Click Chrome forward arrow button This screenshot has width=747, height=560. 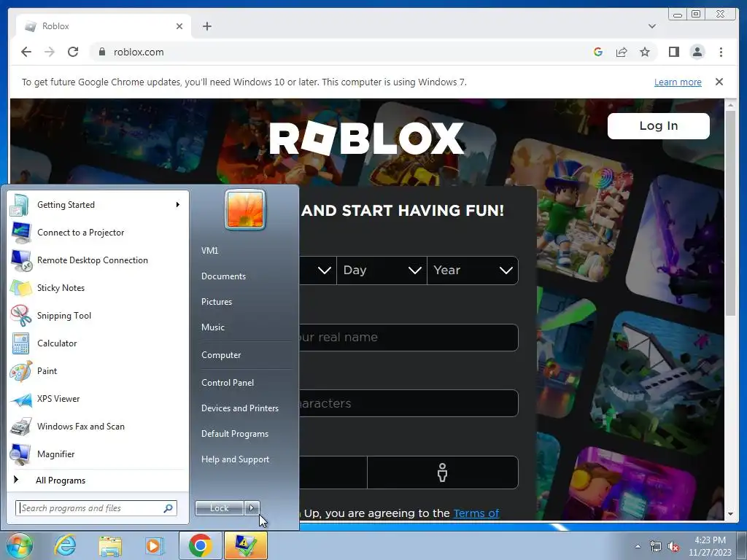(x=50, y=52)
